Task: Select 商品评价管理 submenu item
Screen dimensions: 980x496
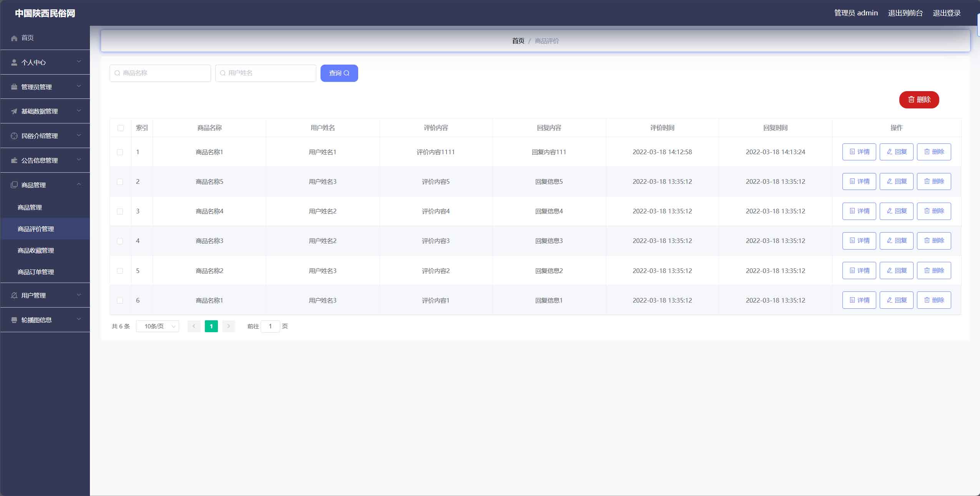Action: coord(45,229)
